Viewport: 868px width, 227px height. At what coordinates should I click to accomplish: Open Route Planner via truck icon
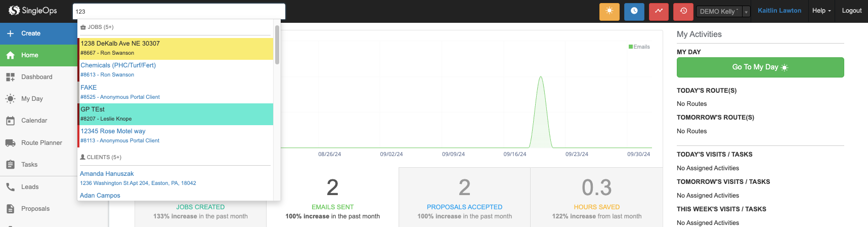click(10, 143)
